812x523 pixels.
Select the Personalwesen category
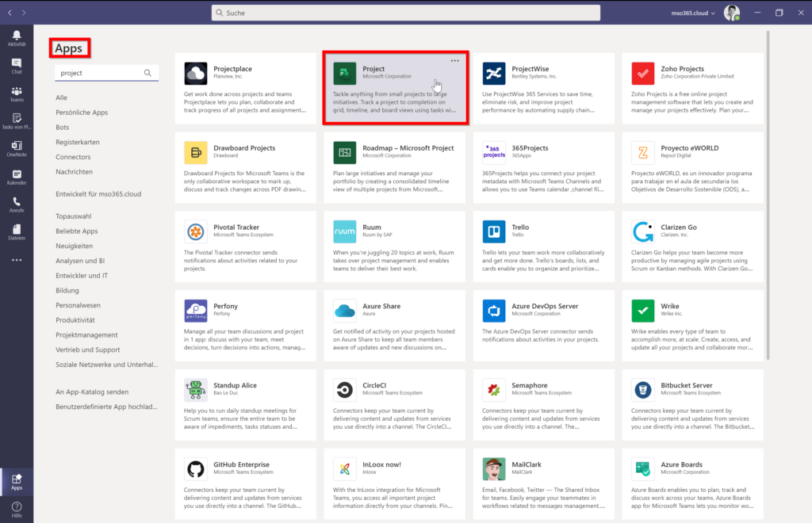click(x=79, y=305)
